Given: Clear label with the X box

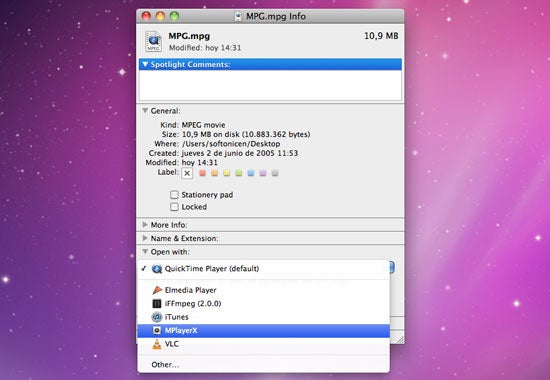Looking at the screenshot, I should pos(187,173).
